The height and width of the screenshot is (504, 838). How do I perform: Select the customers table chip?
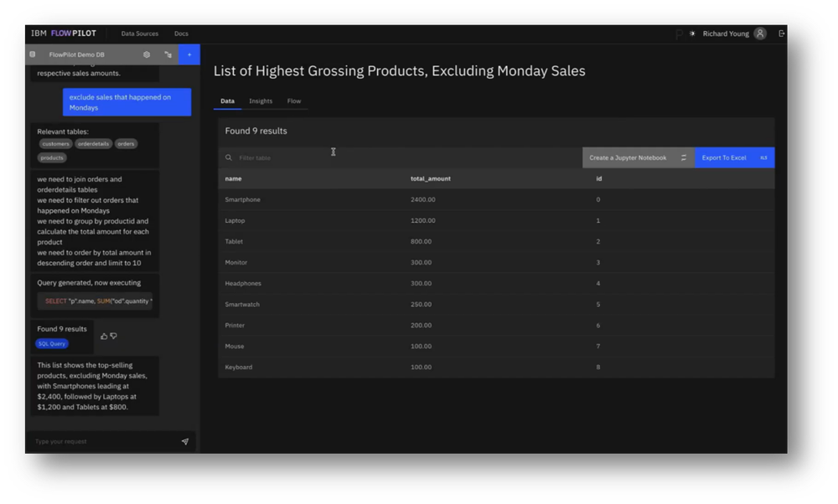pos(55,144)
